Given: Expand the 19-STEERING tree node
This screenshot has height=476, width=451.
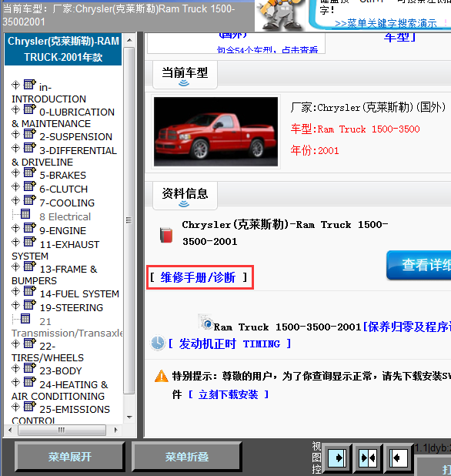Looking at the screenshot, I should (x=15, y=305).
